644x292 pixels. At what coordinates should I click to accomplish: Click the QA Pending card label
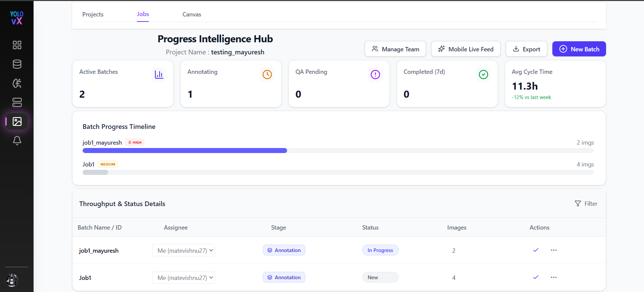coord(311,72)
